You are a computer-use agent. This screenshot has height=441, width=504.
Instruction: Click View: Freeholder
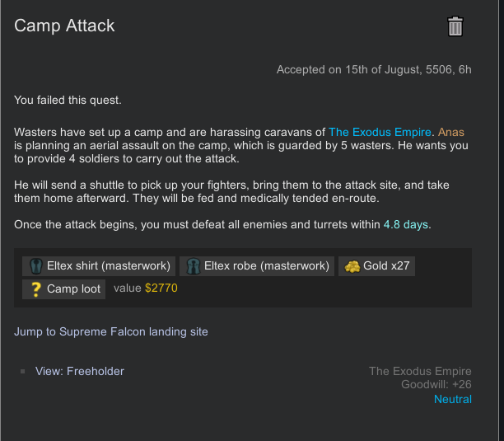[80, 372]
